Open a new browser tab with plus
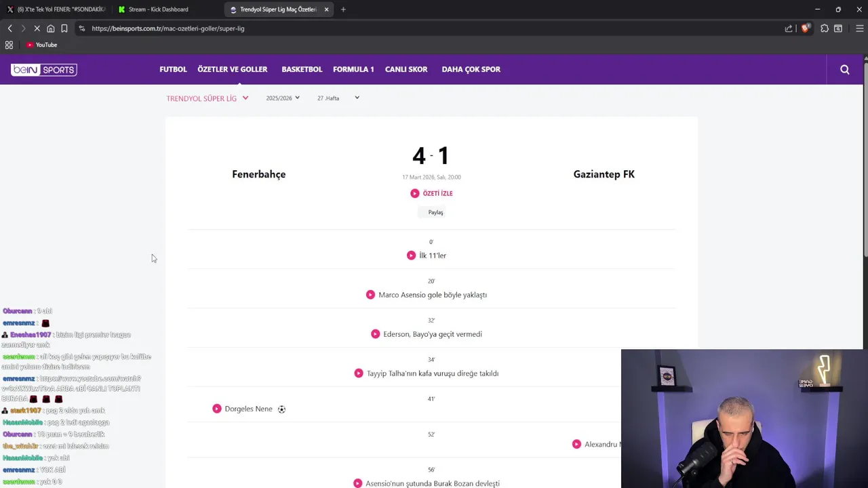The image size is (868, 488). click(x=343, y=9)
